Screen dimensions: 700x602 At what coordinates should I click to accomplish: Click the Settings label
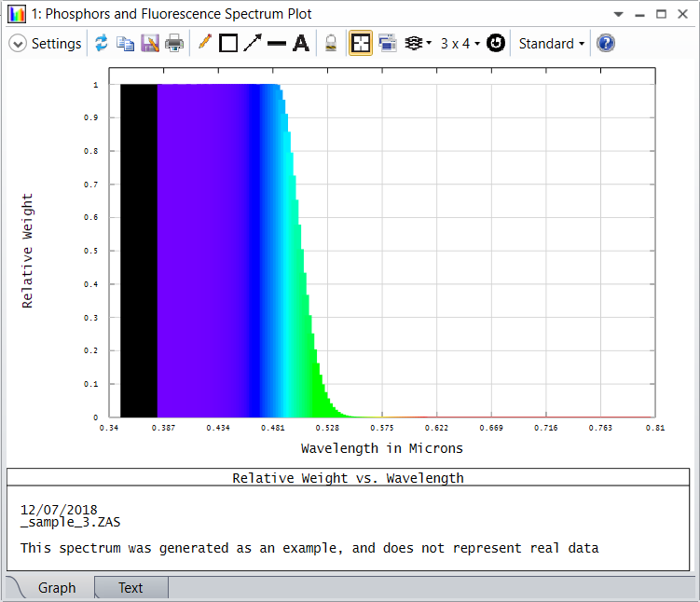coord(56,44)
